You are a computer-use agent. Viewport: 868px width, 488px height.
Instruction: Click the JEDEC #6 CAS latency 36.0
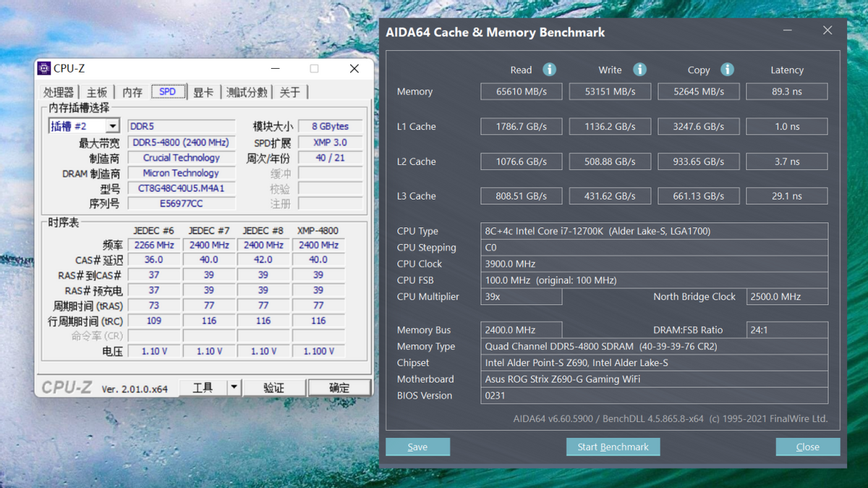154,259
